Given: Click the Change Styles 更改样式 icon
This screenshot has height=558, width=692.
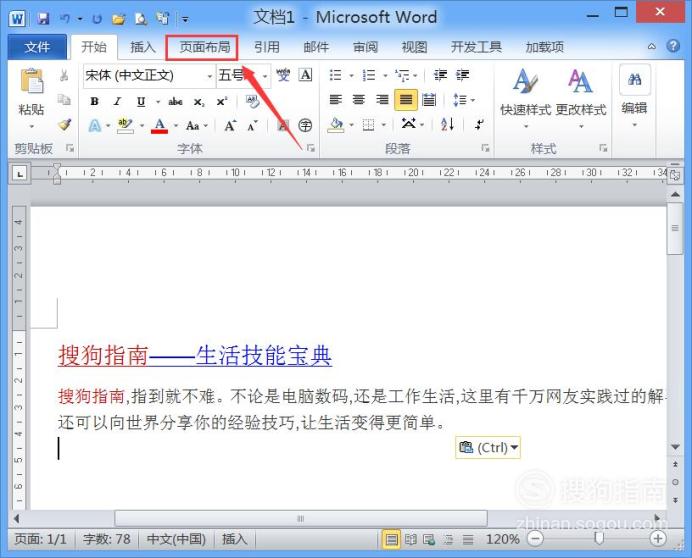Looking at the screenshot, I should pyautogui.click(x=580, y=81).
